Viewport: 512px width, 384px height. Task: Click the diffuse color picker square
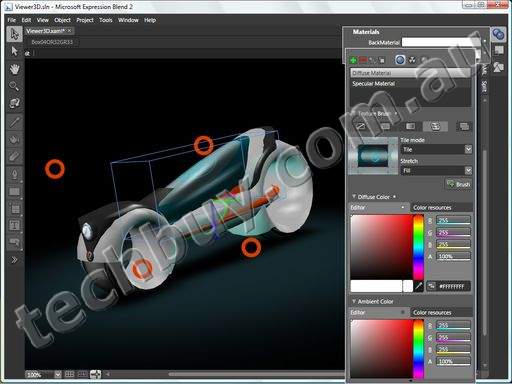[x=382, y=247]
